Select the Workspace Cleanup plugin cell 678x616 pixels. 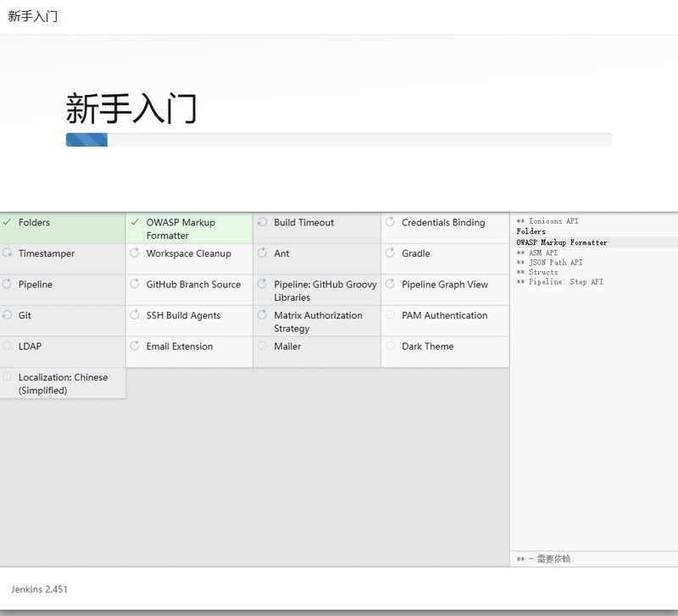pos(188,253)
